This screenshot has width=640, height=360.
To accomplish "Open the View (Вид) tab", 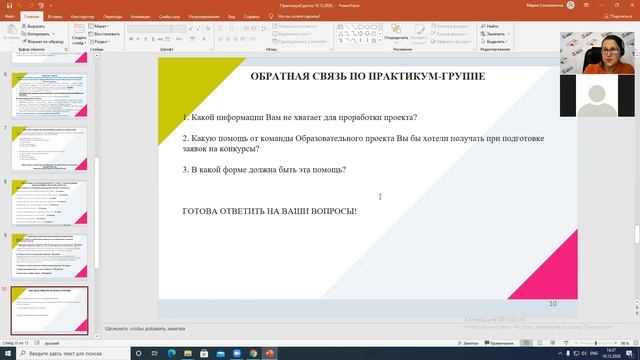I will (231, 17).
